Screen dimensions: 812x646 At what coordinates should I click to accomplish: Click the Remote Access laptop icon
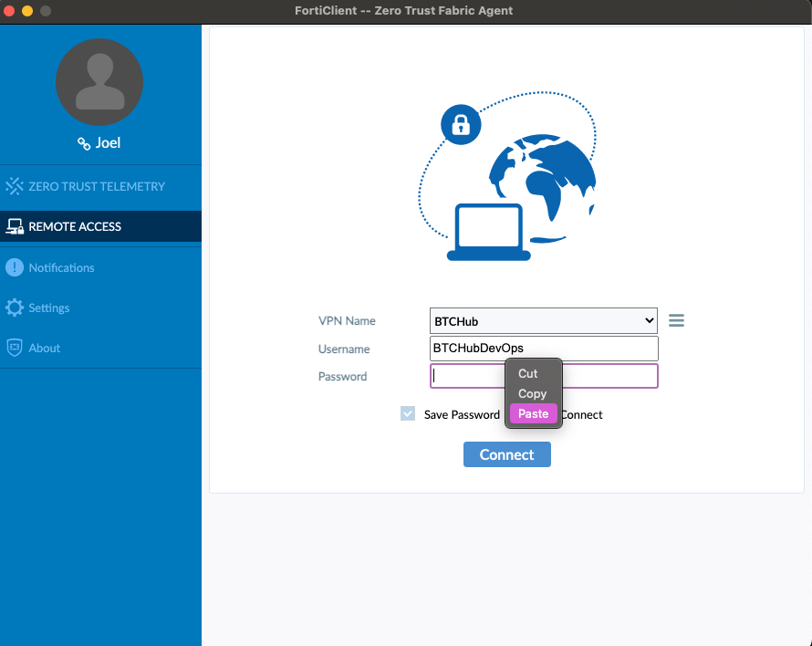[x=15, y=226]
